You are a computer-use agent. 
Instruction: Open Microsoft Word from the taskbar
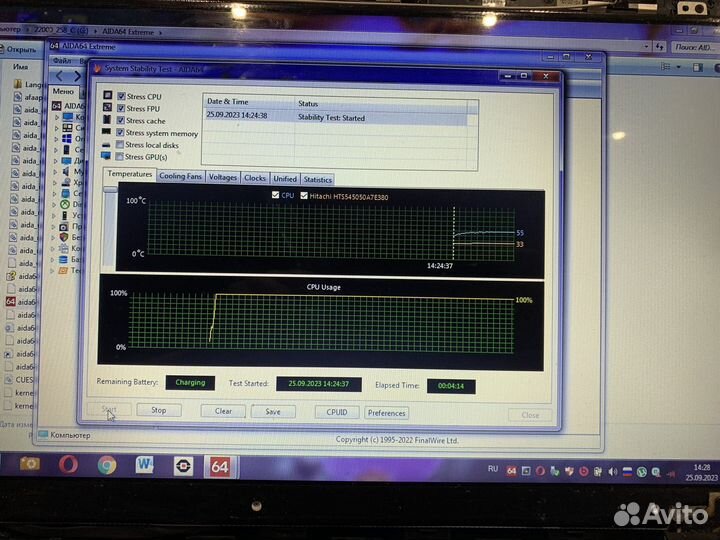pyautogui.click(x=144, y=465)
